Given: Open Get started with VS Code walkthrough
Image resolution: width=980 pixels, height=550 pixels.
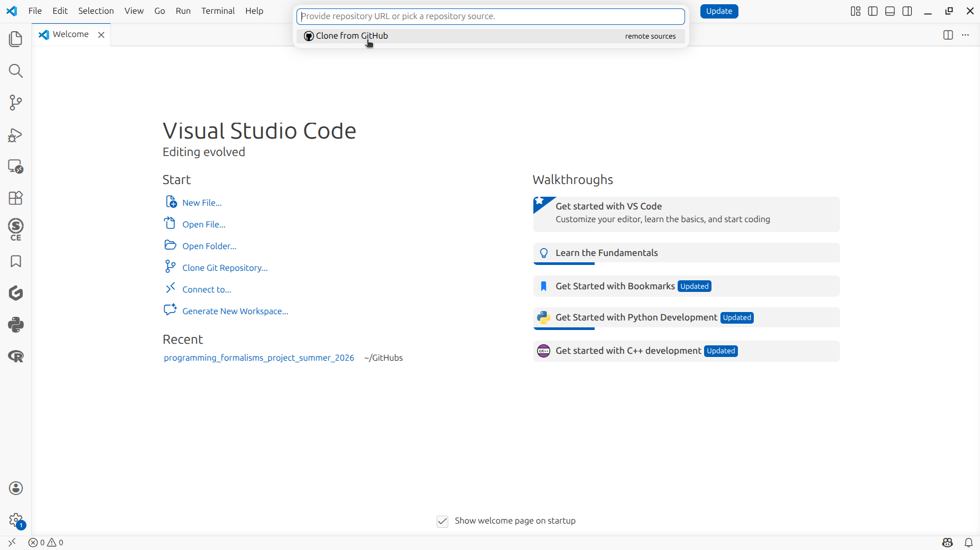Looking at the screenshot, I should (686, 214).
